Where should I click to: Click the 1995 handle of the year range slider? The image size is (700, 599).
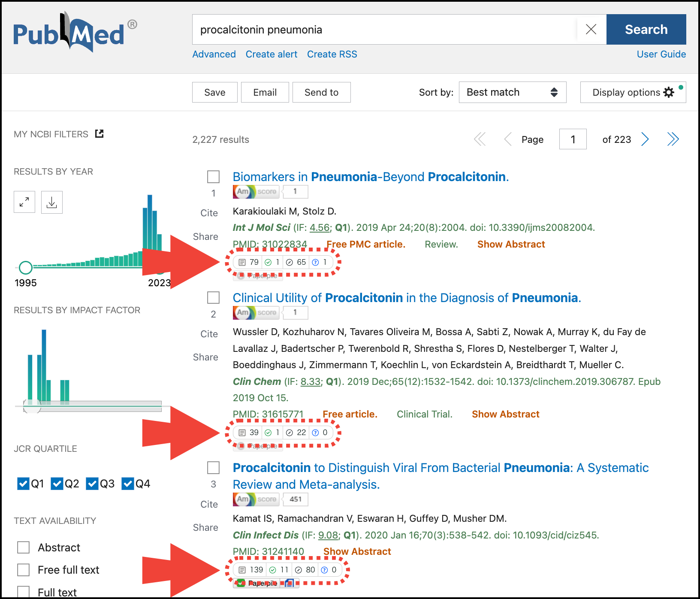25,267
